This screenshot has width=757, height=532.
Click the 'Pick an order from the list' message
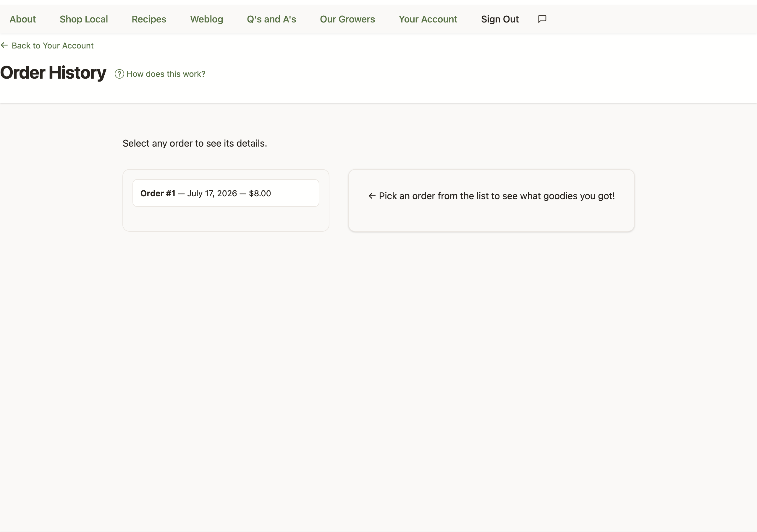coord(491,196)
